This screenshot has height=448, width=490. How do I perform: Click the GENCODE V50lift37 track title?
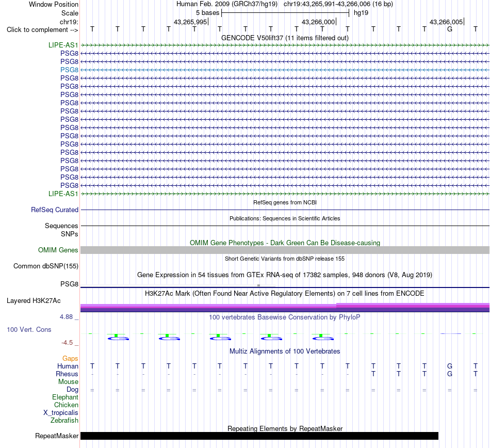coord(285,38)
